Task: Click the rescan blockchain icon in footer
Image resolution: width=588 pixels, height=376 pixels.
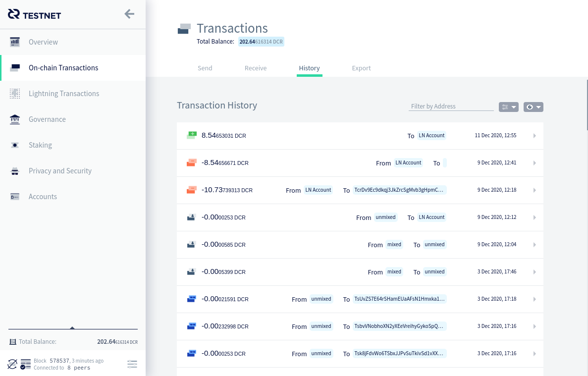Action: (12, 364)
